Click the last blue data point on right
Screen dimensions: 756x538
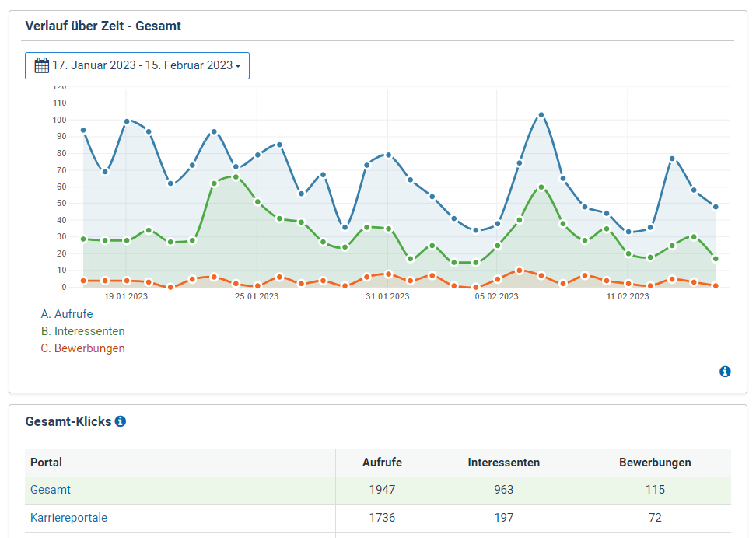coord(716,207)
